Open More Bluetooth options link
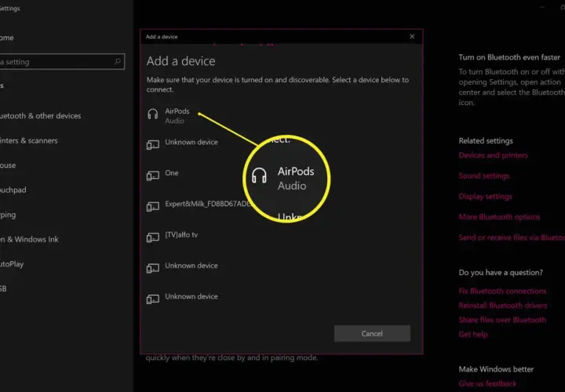This screenshot has width=565, height=392. coord(499,216)
